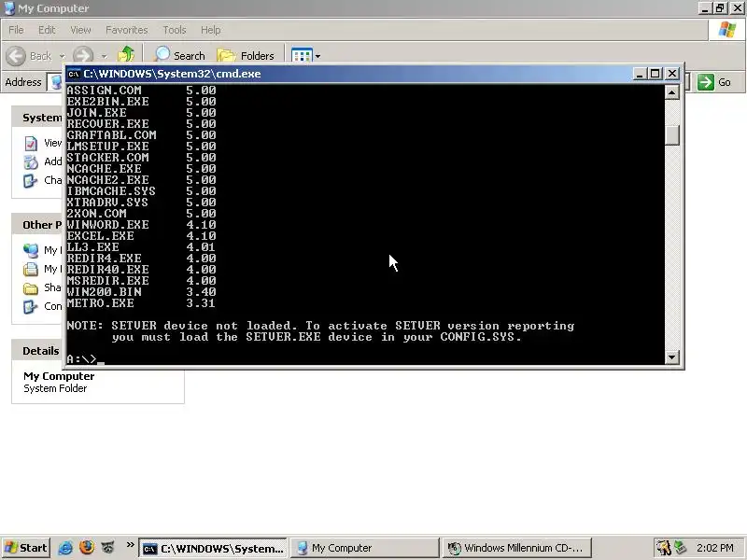Click the Other Places panel header
This screenshot has width=747, height=560.
point(38,225)
